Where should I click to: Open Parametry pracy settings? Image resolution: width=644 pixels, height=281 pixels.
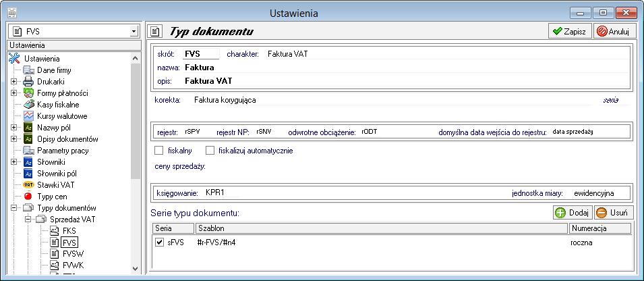tap(63, 151)
